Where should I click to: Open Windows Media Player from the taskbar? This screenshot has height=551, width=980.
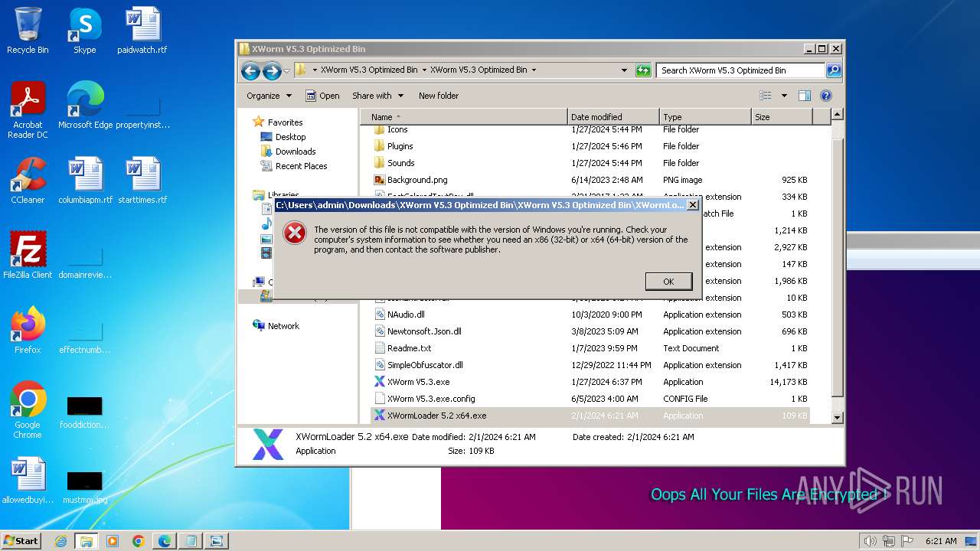coord(113,541)
